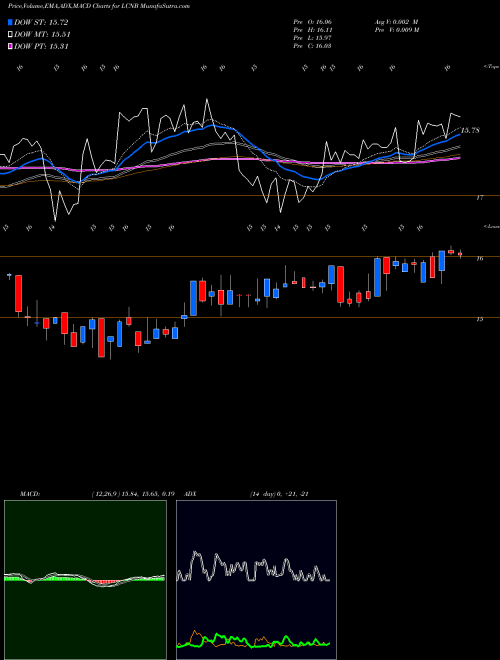Click the 15 price axis label
500x660 pixels.
[x=480, y=319]
